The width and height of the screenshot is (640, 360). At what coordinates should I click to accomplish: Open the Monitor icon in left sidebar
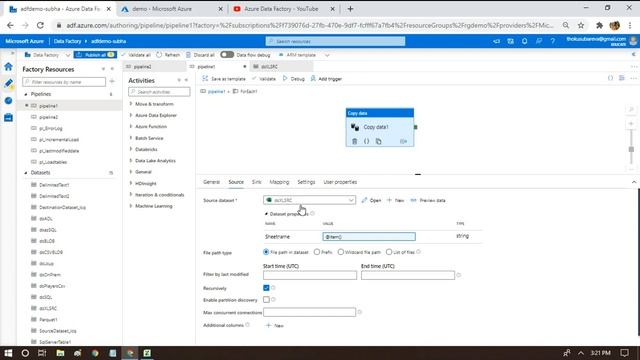(x=8, y=100)
